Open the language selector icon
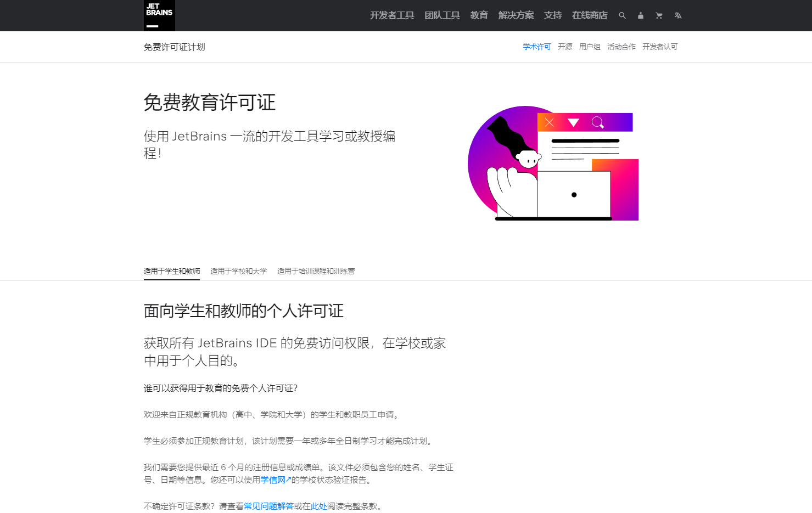This screenshot has height=513, width=812. [x=678, y=15]
